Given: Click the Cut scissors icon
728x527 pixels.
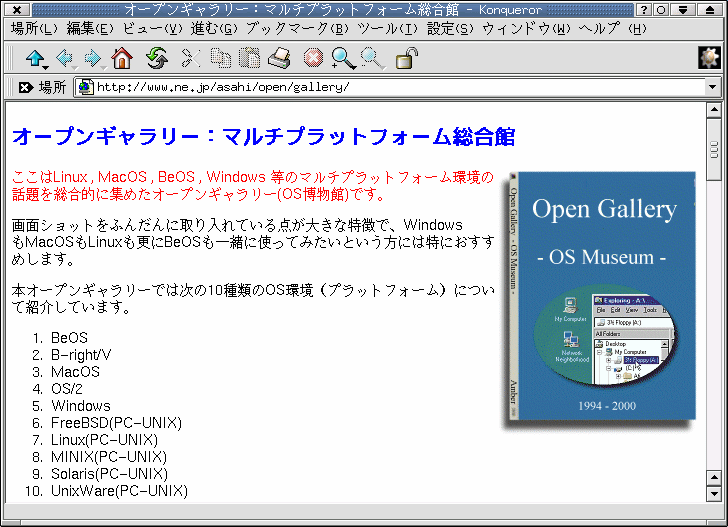Looking at the screenshot, I should 190,59.
